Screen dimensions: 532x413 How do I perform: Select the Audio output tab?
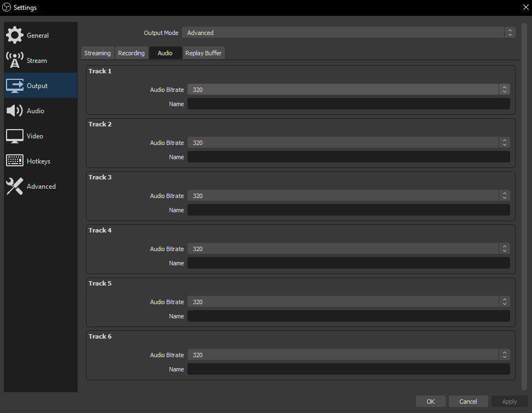coord(165,53)
